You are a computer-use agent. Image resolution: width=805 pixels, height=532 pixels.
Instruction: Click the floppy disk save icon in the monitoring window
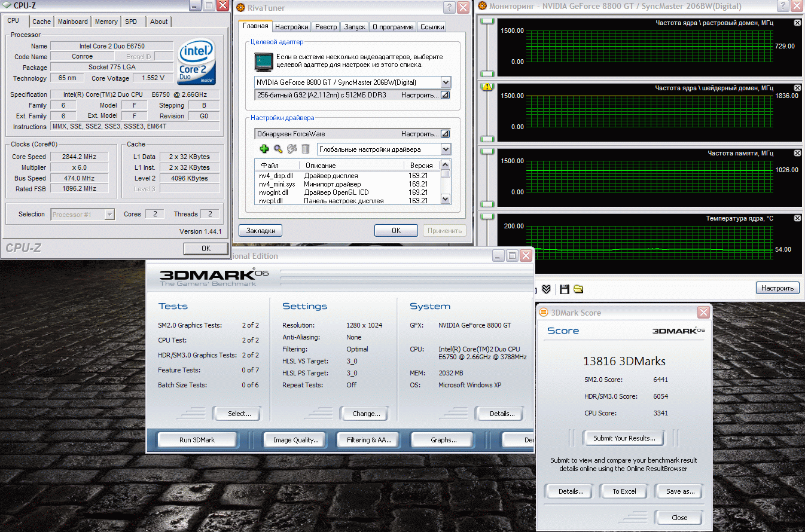tap(564, 289)
